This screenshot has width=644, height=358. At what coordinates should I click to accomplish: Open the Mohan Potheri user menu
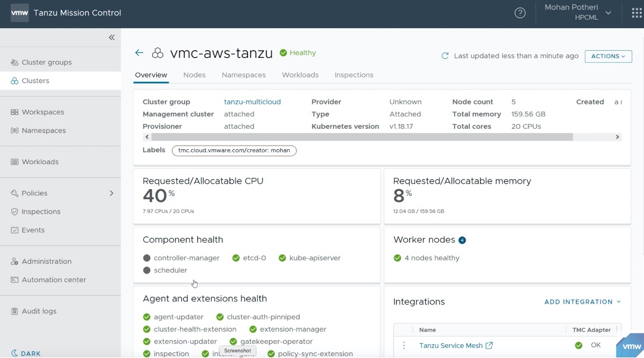[x=578, y=13]
